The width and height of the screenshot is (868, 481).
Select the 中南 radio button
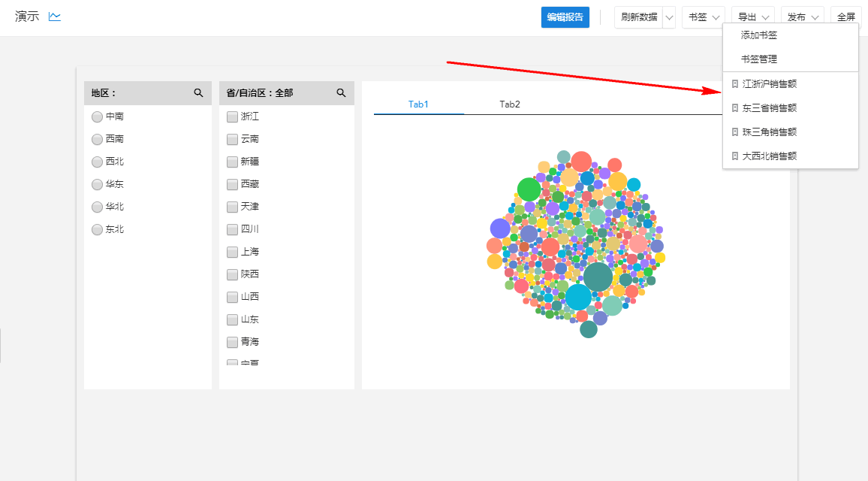tap(97, 116)
